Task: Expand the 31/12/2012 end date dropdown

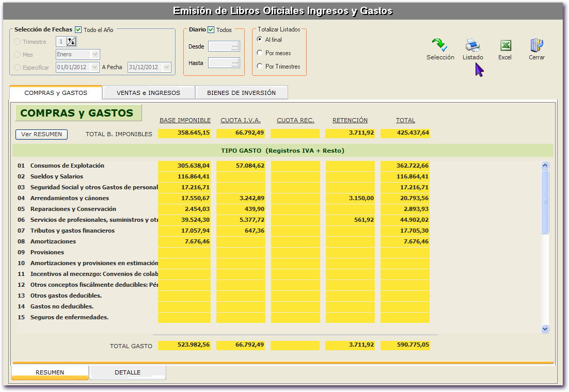Action: 167,67
